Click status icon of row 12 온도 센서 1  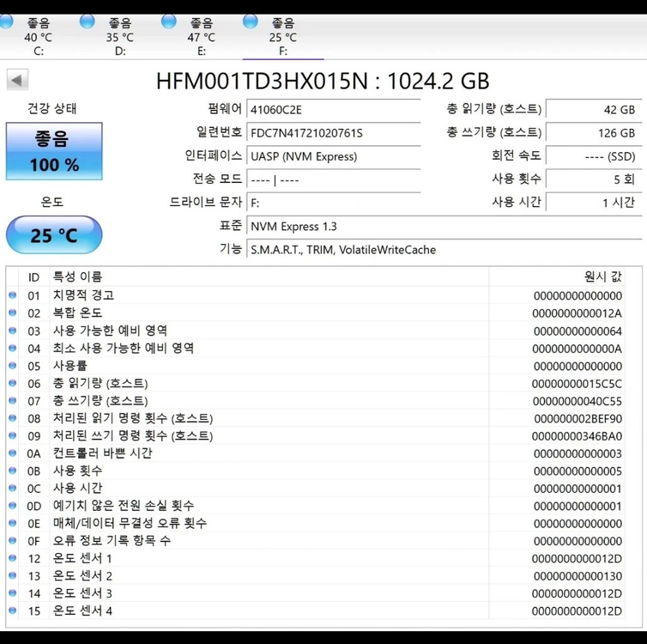coord(12,558)
